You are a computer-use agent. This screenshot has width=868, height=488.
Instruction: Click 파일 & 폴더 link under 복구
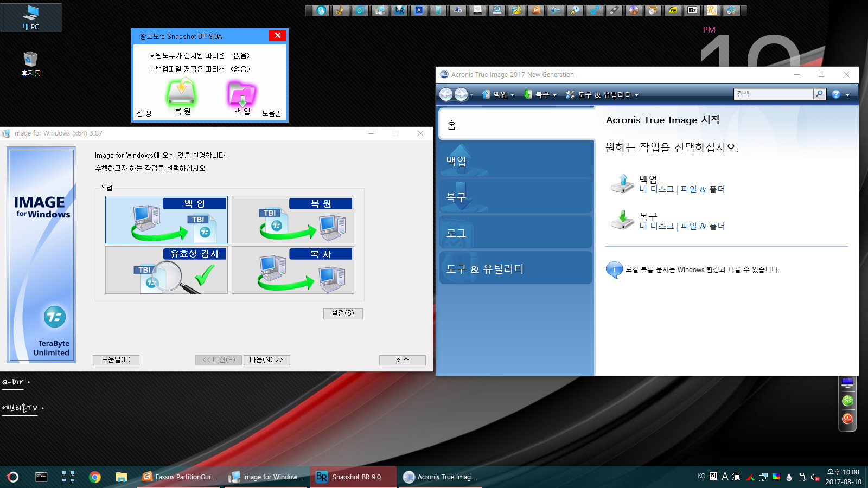[703, 226]
